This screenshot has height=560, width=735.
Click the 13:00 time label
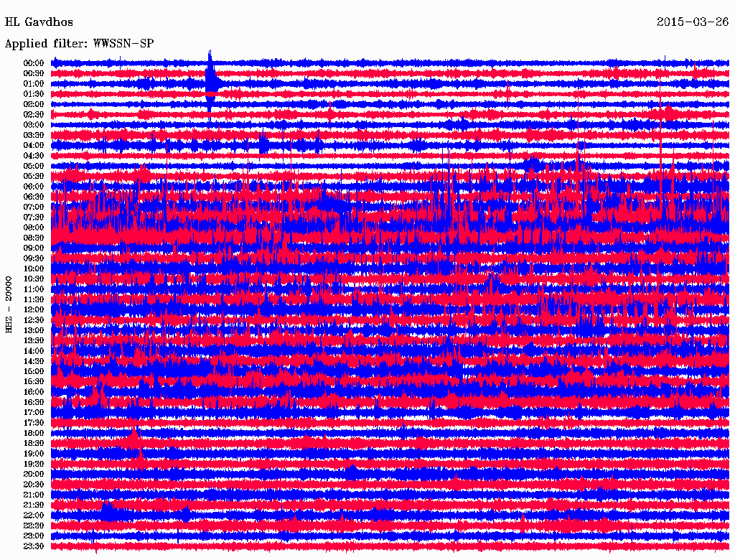(x=34, y=330)
